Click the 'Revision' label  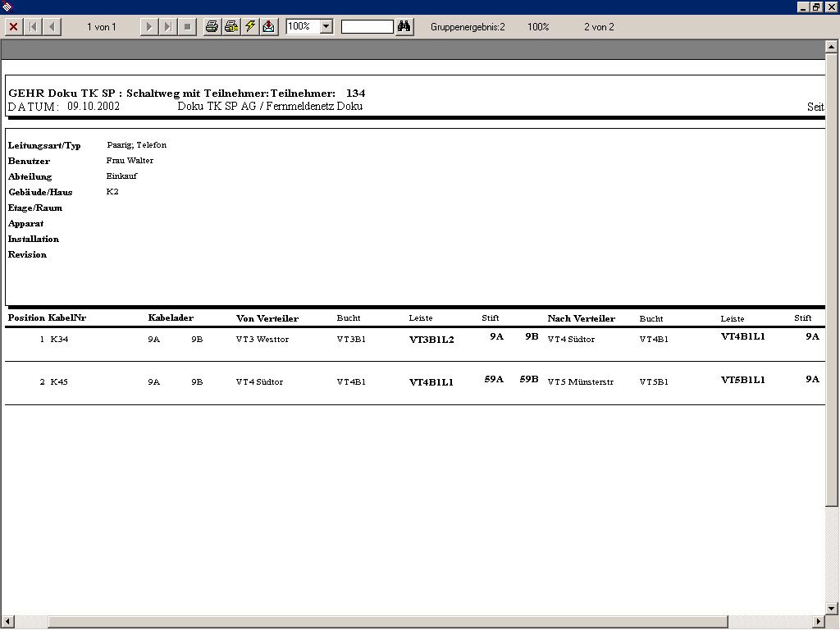click(27, 254)
